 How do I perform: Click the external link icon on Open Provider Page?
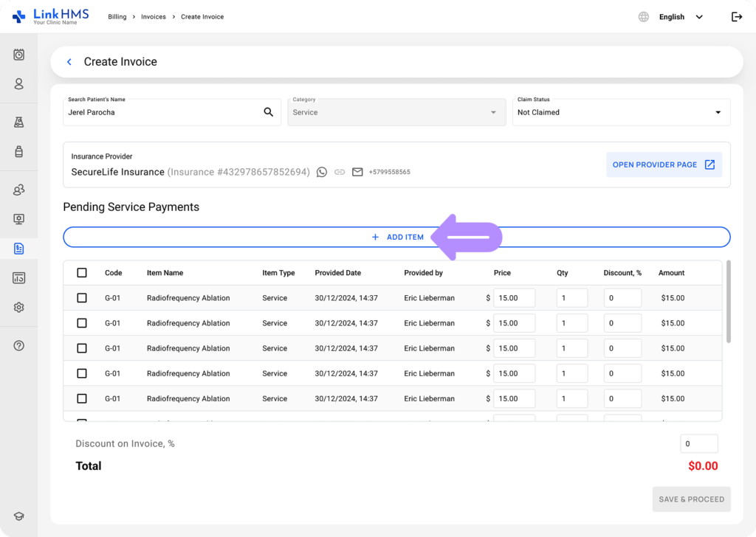tap(709, 164)
